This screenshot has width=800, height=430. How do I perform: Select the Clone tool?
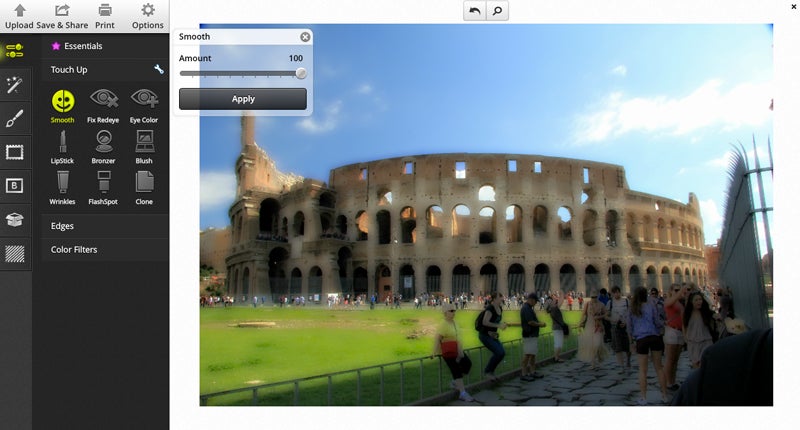point(144,188)
